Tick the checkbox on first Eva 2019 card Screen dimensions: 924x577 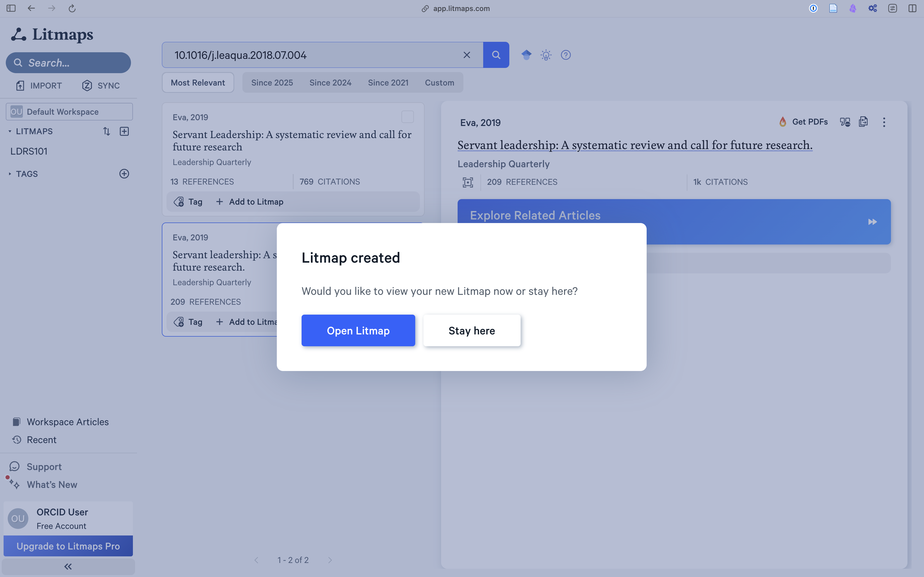[408, 117]
